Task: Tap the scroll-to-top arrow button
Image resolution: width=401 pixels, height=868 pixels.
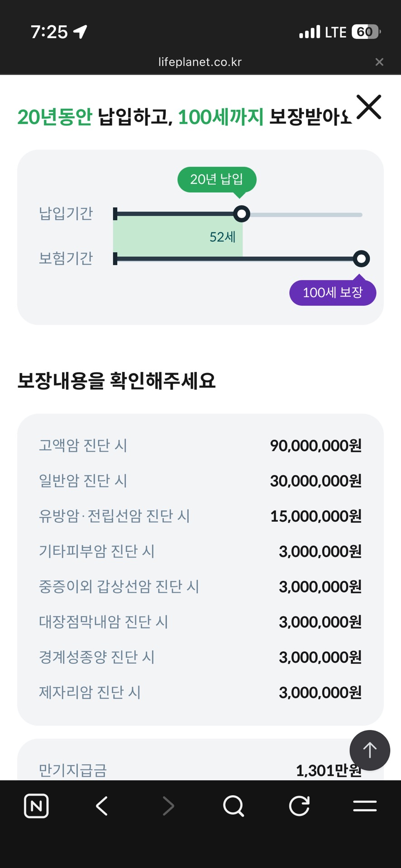Action: pos(370,750)
